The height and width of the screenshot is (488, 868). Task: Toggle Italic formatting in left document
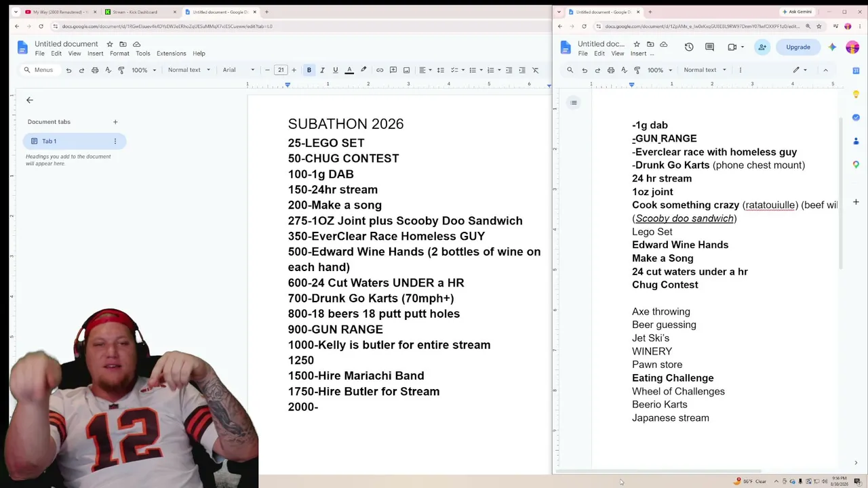click(322, 70)
